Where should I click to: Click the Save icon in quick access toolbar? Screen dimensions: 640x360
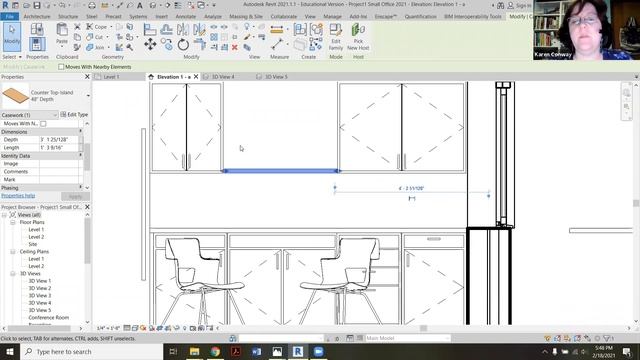tap(37, 5)
